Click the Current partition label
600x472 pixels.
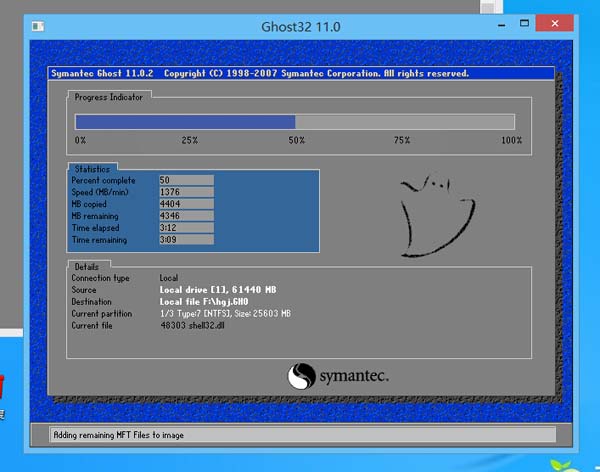pyautogui.click(x=102, y=314)
